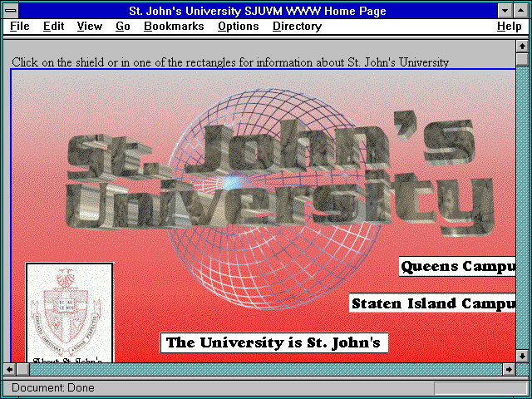Open the Bookmarks menu

[174, 27]
